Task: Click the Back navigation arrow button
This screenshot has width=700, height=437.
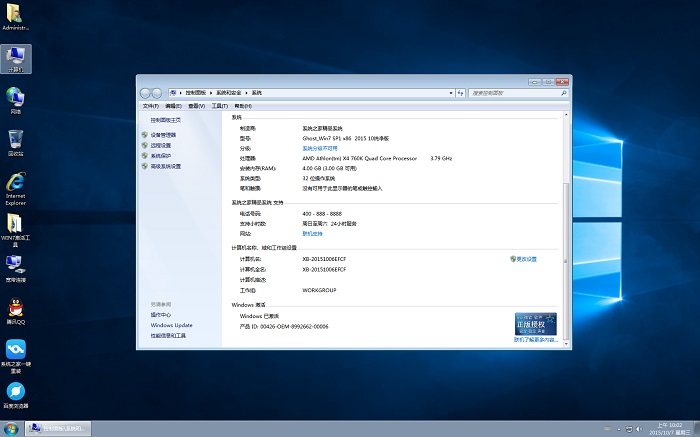Action: pos(145,93)
